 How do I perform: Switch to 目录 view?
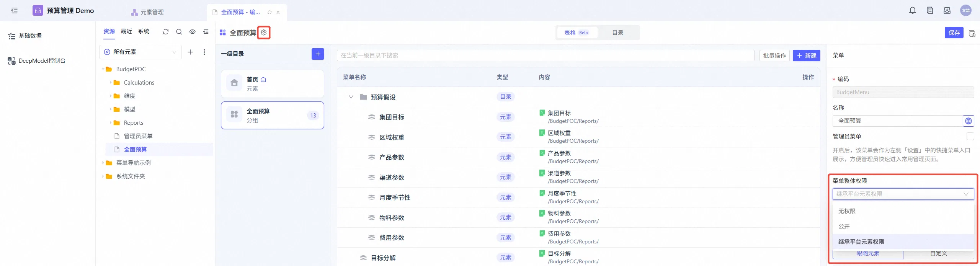click(x=617, y=33)
